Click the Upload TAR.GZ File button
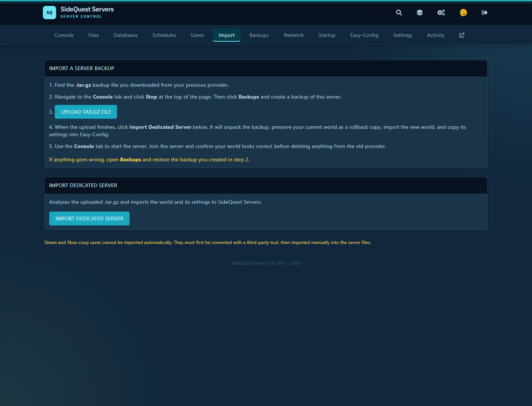Screen dimensions: 532x406 coord(86,112)
